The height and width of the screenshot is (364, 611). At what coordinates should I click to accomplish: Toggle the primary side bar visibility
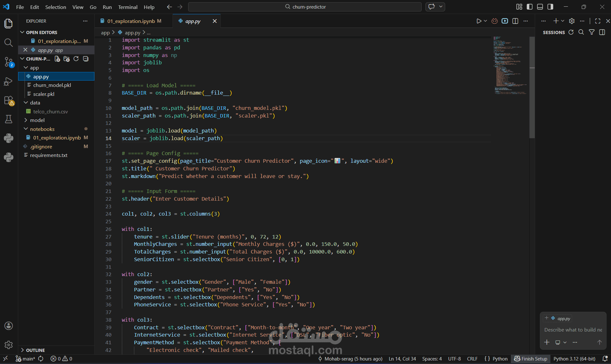click(x=530, y=7)
